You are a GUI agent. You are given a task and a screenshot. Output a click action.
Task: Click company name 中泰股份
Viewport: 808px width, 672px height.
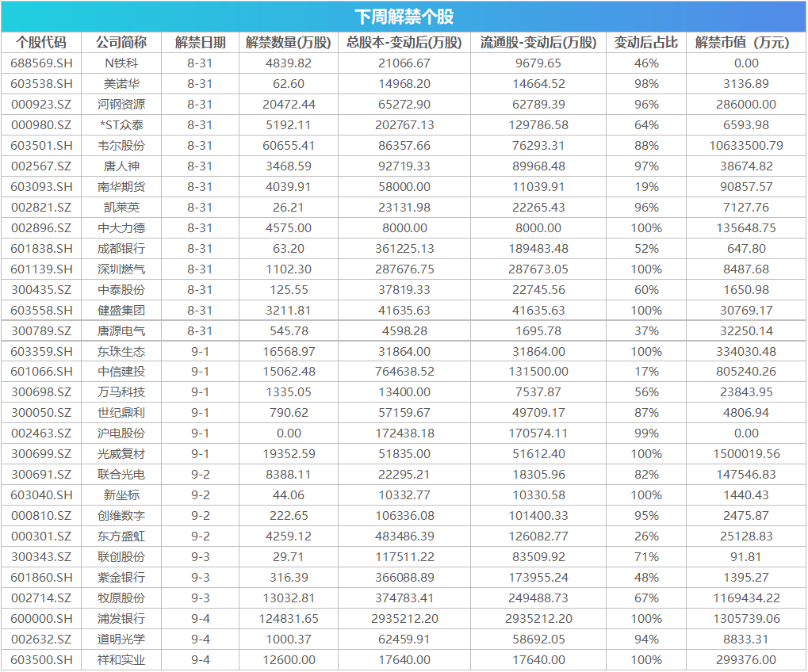121,290
